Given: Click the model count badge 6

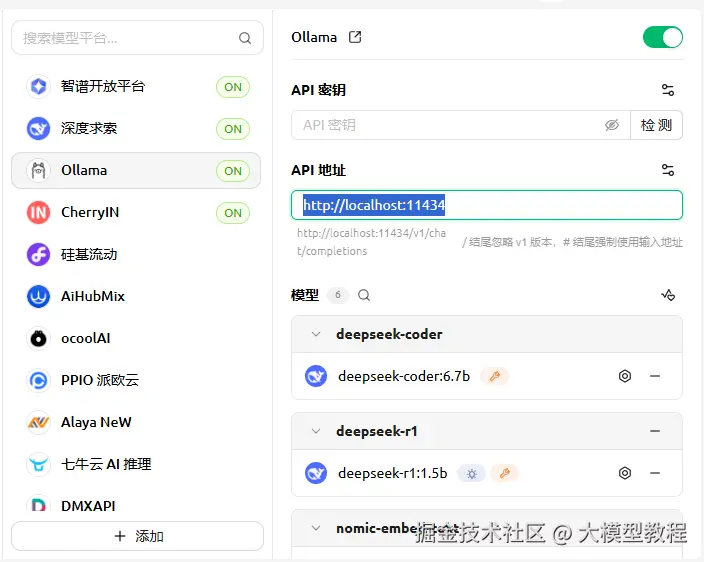Looking at the screenshot, I should 338,295.
